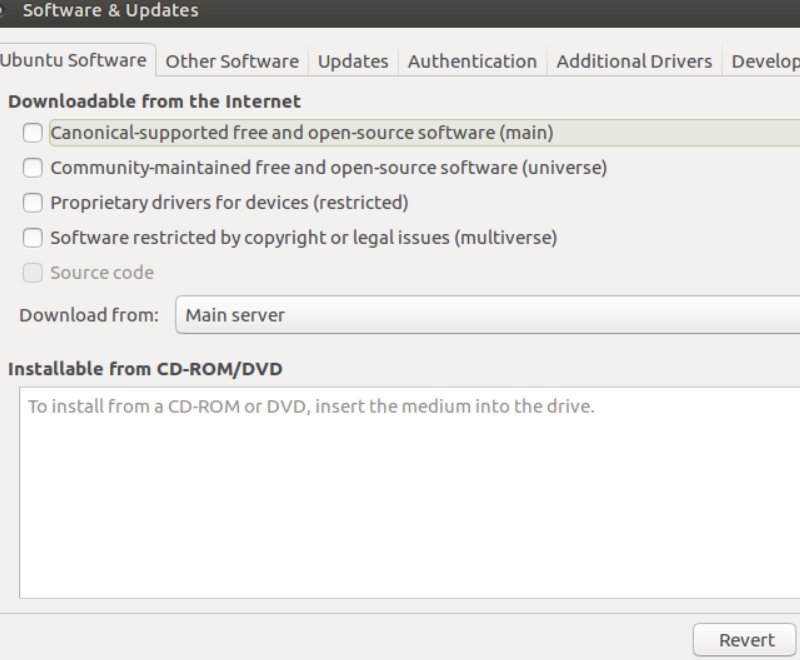Viewport: 800px width, 660px height.
Task: Toggle the Source code checkbox
Action: click(33, 273)
